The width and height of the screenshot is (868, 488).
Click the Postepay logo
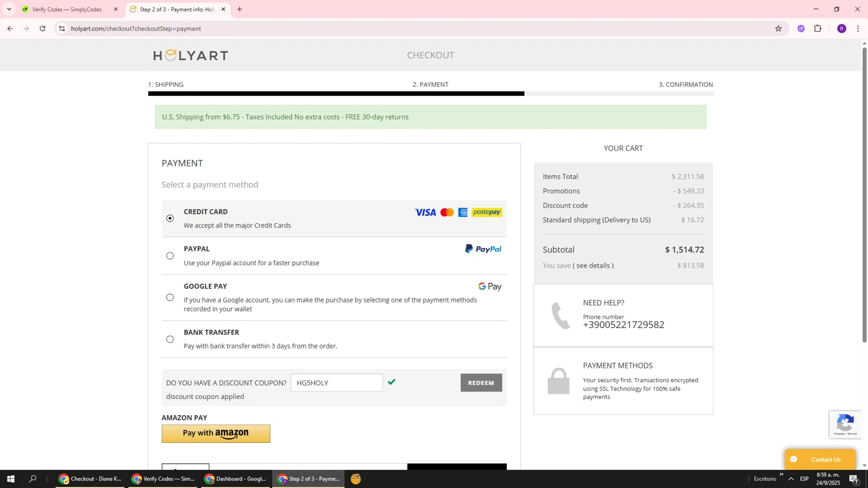click(x=487, y=212)
